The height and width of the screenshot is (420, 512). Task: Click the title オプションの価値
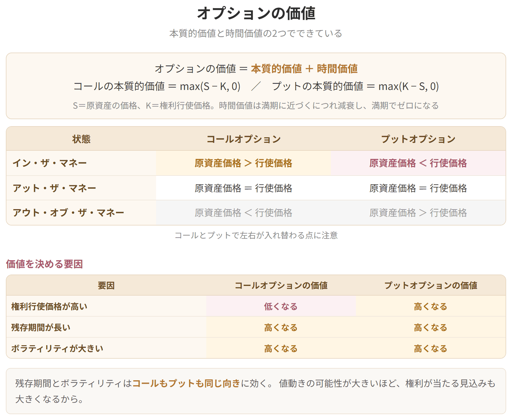256,13
